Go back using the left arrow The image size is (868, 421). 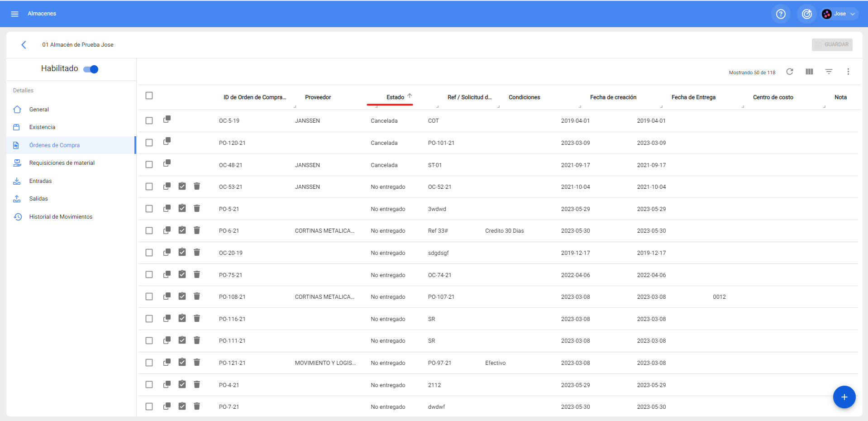coord(24,45)
